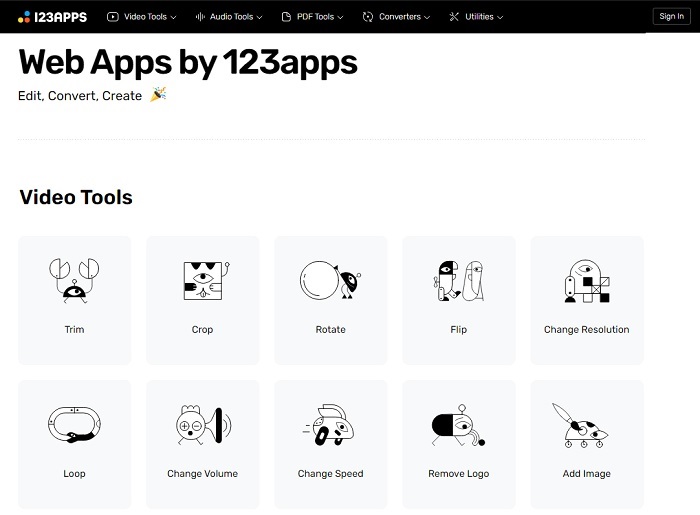Click the Video Tools section heading
700x515 pixels.
[x=76, y=198]
